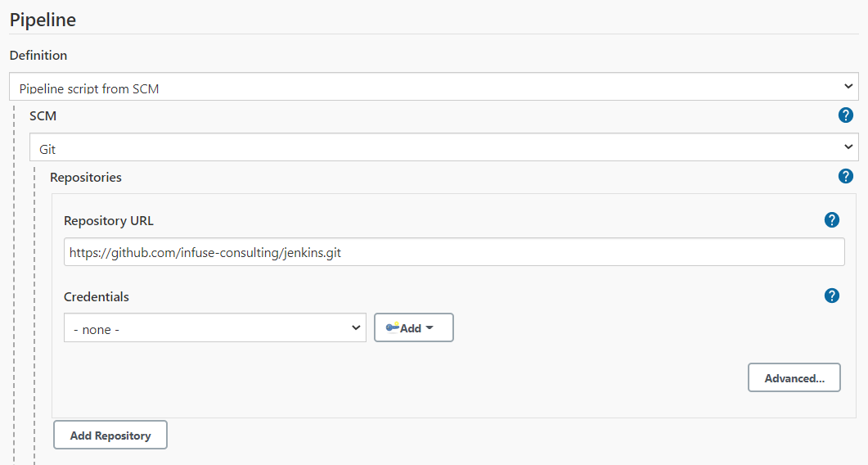Click the Advanced... button

click(794, 378)
